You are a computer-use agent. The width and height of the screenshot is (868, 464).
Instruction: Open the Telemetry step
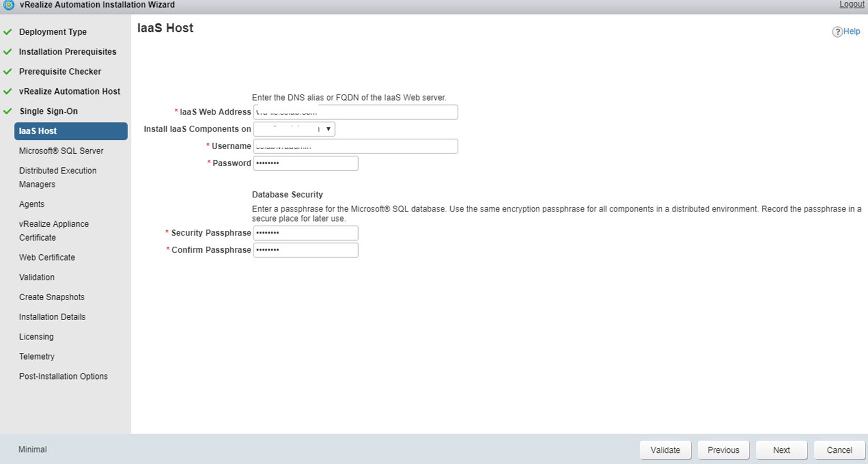(36, 357)
